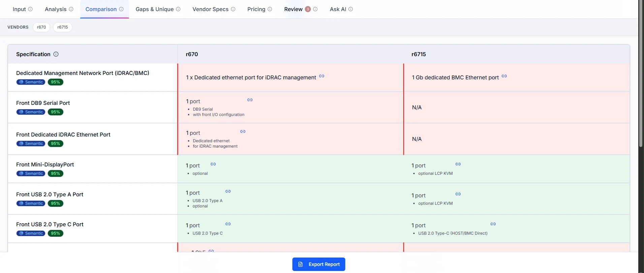
Task: Open source link for r6715 Front USB 2.0 Type A
Action: [x=458, y=194]
